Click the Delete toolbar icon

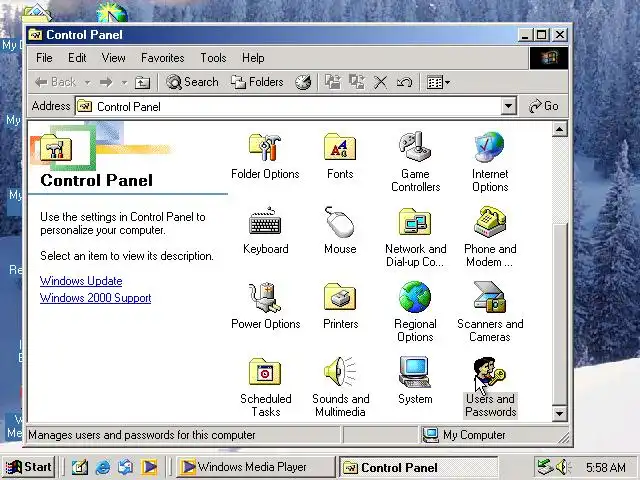(x=380, y=82)
